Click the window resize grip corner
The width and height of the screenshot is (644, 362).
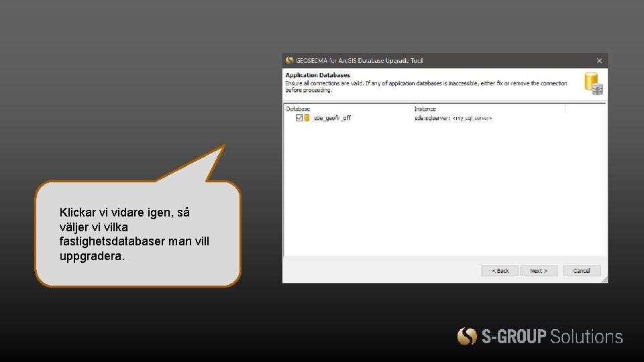(x=604, y=280)
